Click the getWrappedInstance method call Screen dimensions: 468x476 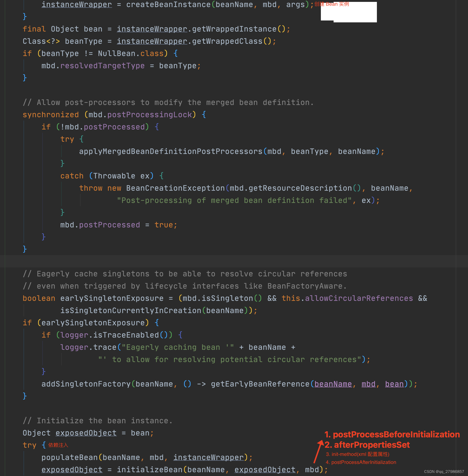click(x=234, y=29)
